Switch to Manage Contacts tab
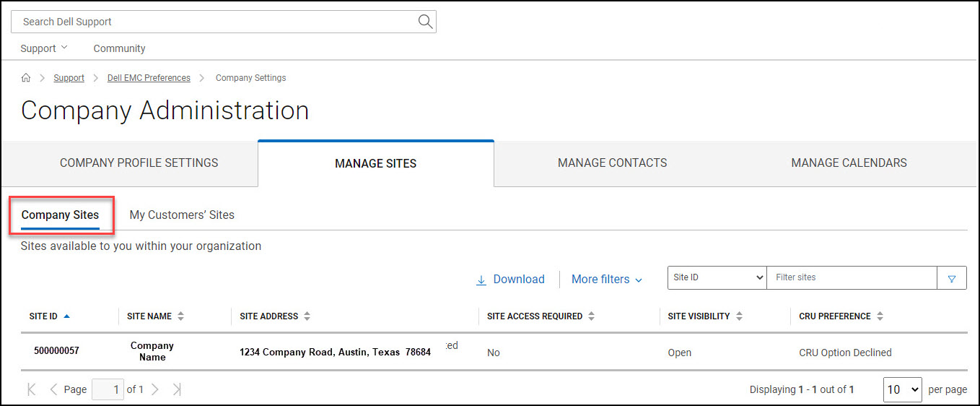This screenshot has height=406, width=980. [612, 163]
